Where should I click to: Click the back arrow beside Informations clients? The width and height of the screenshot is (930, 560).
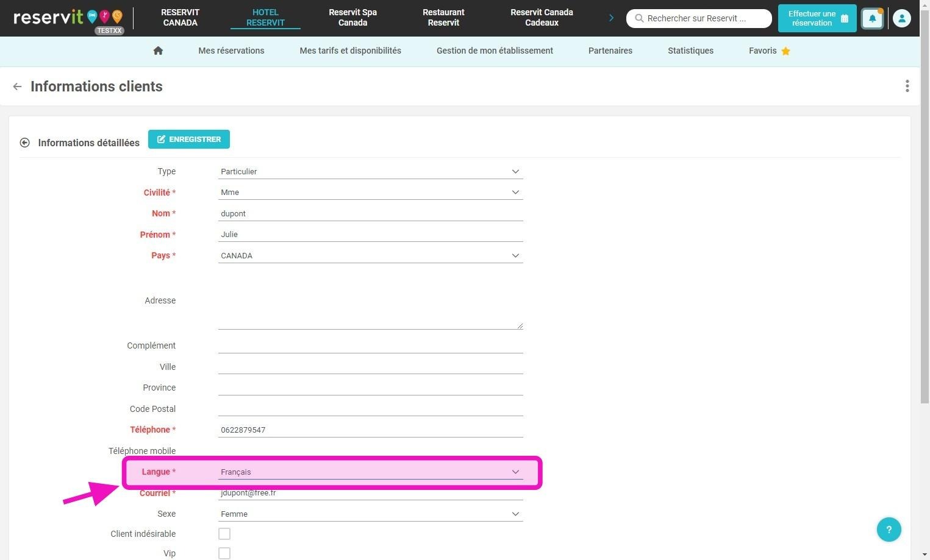point(17,87)
